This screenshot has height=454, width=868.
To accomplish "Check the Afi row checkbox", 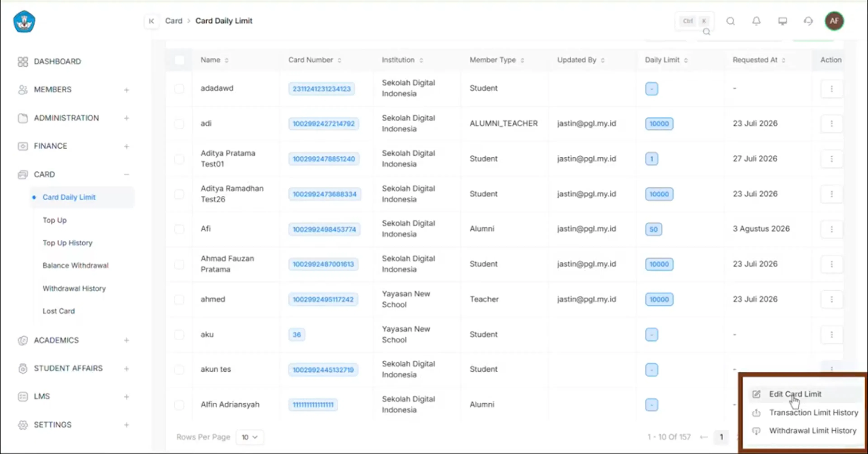I will click(179, 229).
